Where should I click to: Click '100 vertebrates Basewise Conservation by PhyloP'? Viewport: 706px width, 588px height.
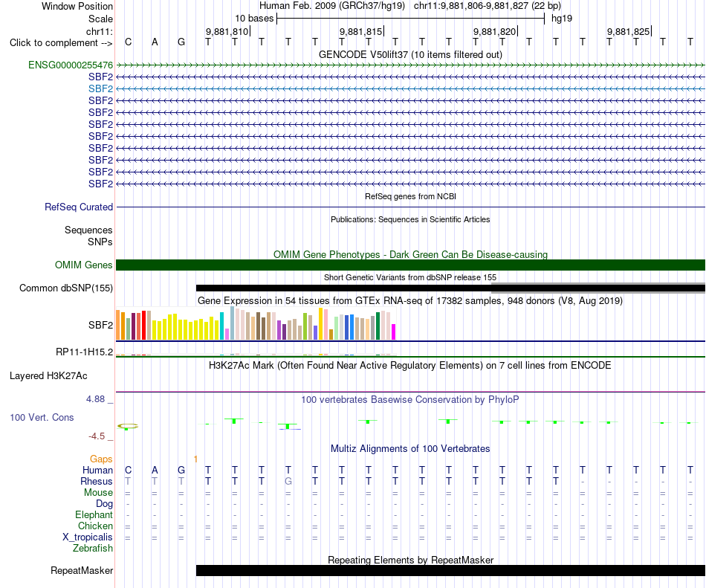pos(410,399)
